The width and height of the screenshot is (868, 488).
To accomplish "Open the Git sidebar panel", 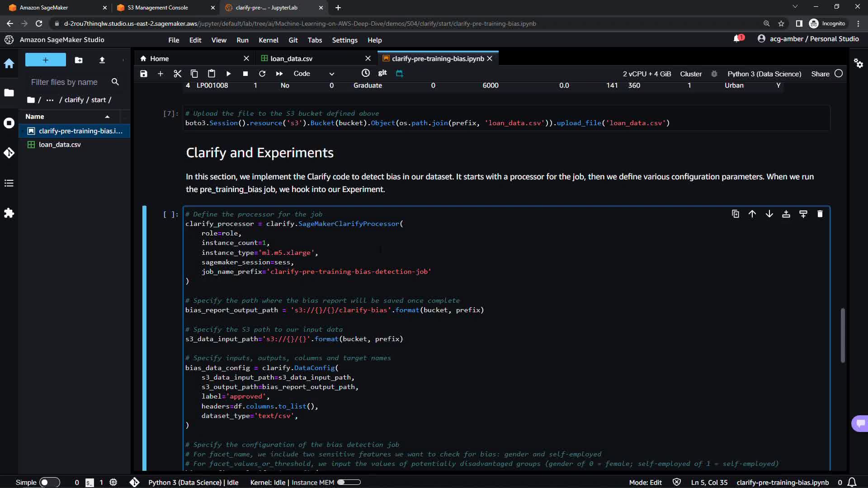I will coord(9,153).
